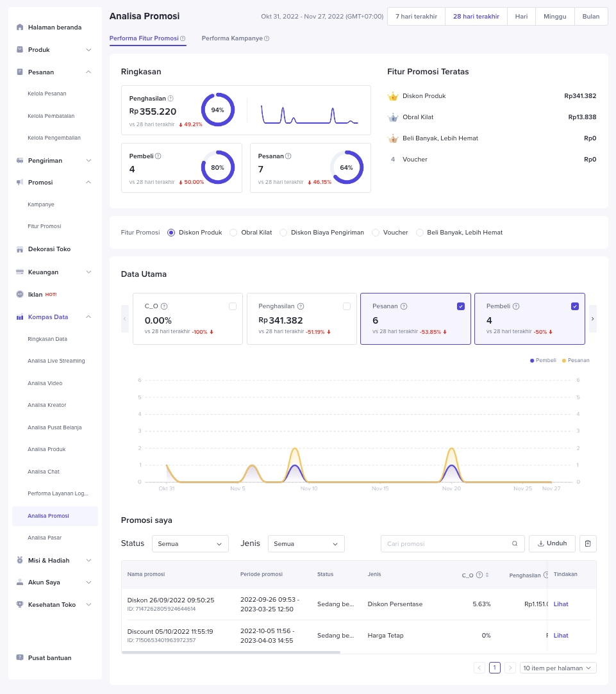Click the Dekorasi Toko sidebar icon

tap(20, 249)
